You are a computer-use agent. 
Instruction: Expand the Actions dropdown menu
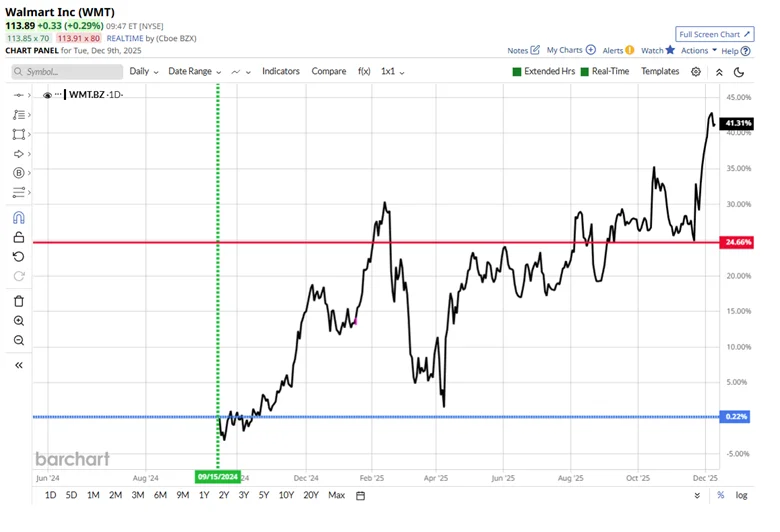click(x=698, y=50)
